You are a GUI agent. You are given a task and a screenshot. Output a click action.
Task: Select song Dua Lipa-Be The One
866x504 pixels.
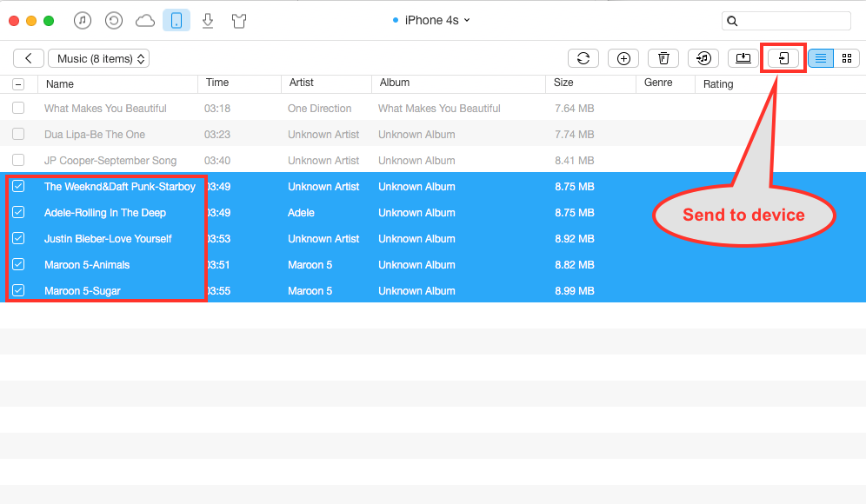[95, 134]
